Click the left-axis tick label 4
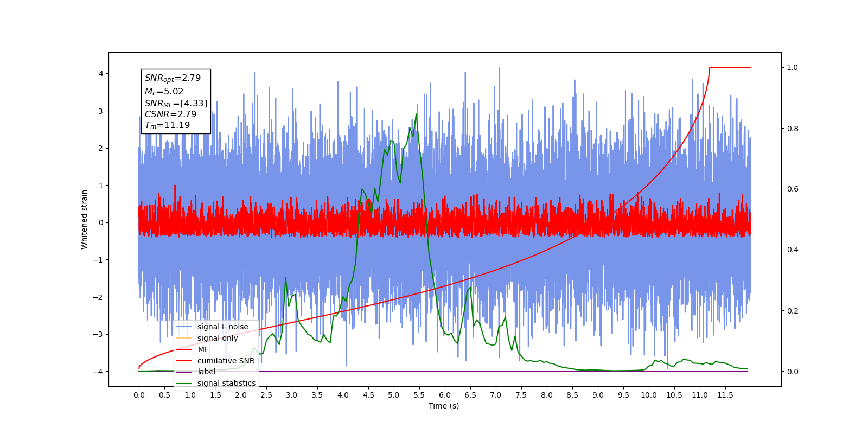Screen dimensions: 868x434 101,74
